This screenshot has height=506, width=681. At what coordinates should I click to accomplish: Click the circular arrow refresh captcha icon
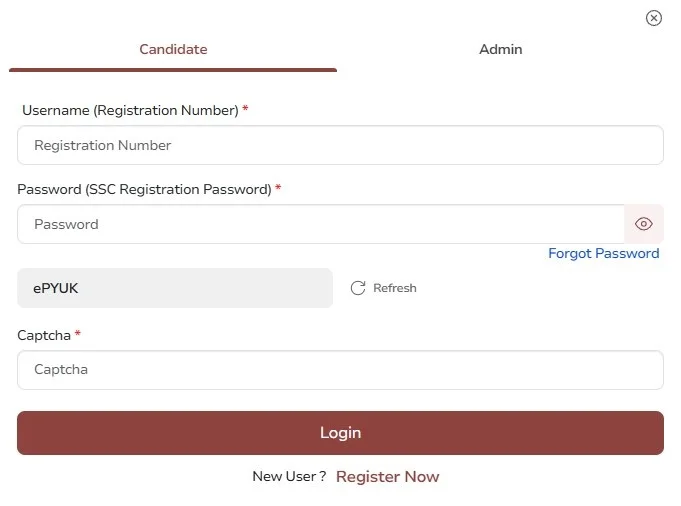click(358, 288)
